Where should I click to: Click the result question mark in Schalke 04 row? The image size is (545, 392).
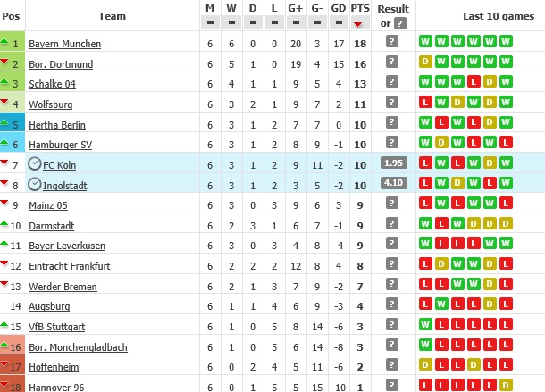tap(391, 83)
